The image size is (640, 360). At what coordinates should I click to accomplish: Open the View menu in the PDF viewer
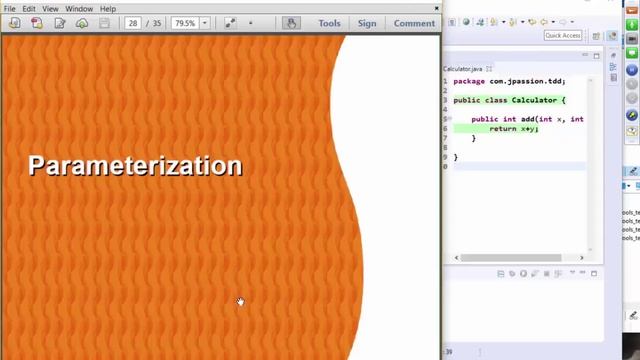point(50,9)
